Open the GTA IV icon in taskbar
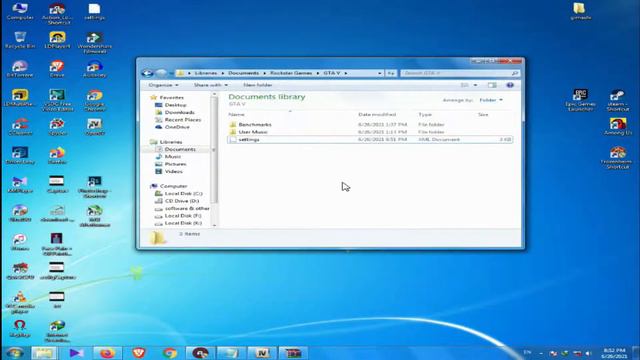640x360 pixels. point(262,353)
